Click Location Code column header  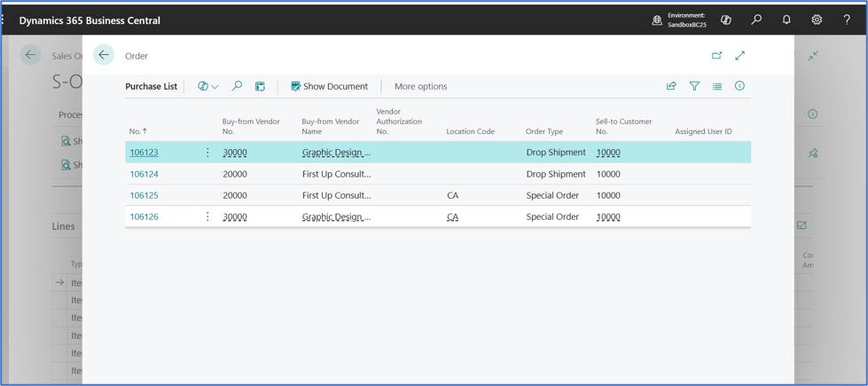pyautogui.click(x=470, y=131)
